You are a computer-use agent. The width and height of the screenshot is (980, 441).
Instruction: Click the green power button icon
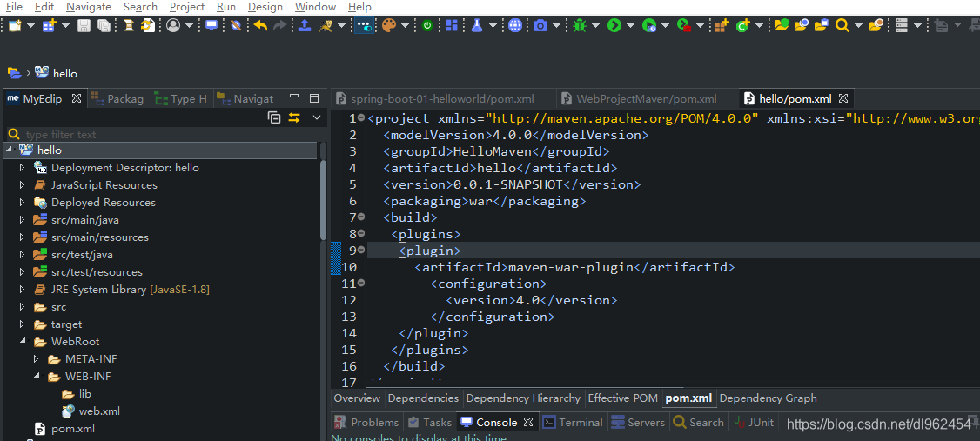click(427, 25)
